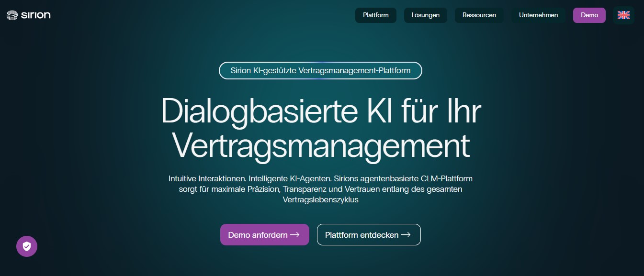Expand the Ressourcen menu
The height and width of the screenshot is (276, 644).
pyautogui.click(x=479, y=15)
